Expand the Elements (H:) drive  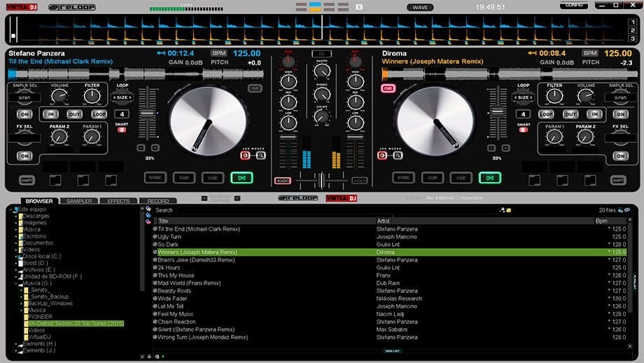click(x=16, y=344)
